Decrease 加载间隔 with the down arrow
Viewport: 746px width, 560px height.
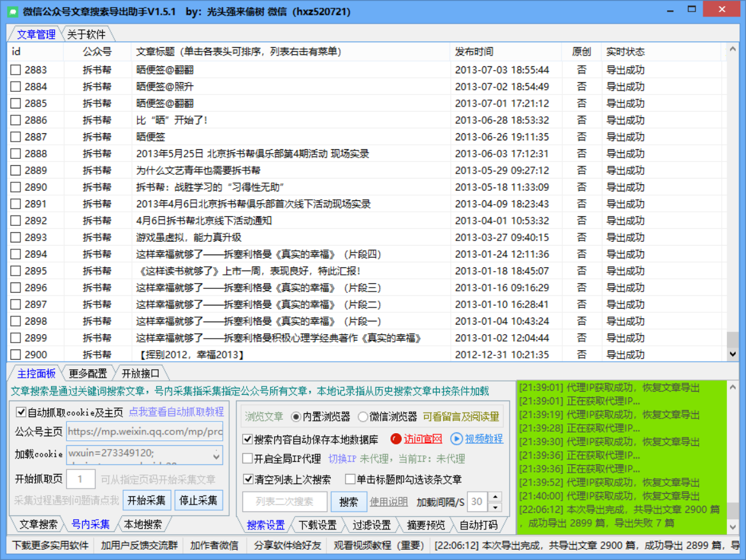495,506
